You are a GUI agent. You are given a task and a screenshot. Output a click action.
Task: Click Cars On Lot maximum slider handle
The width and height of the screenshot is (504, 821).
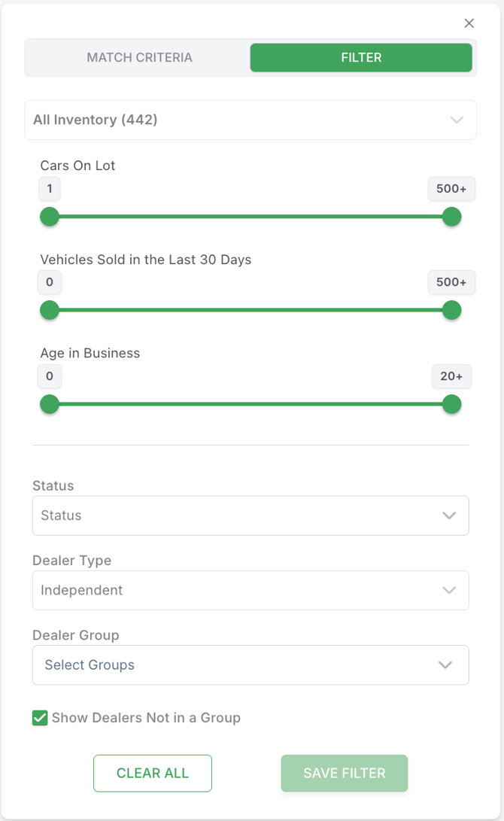(x=451, y=217)
